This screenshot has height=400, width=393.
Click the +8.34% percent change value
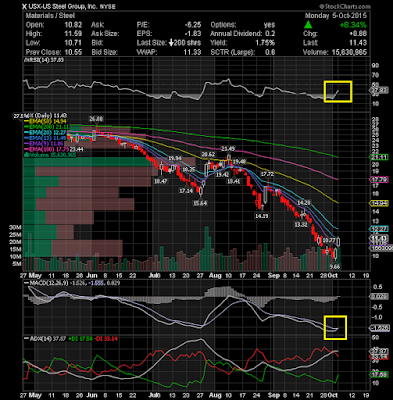click(x=353, y=25)
